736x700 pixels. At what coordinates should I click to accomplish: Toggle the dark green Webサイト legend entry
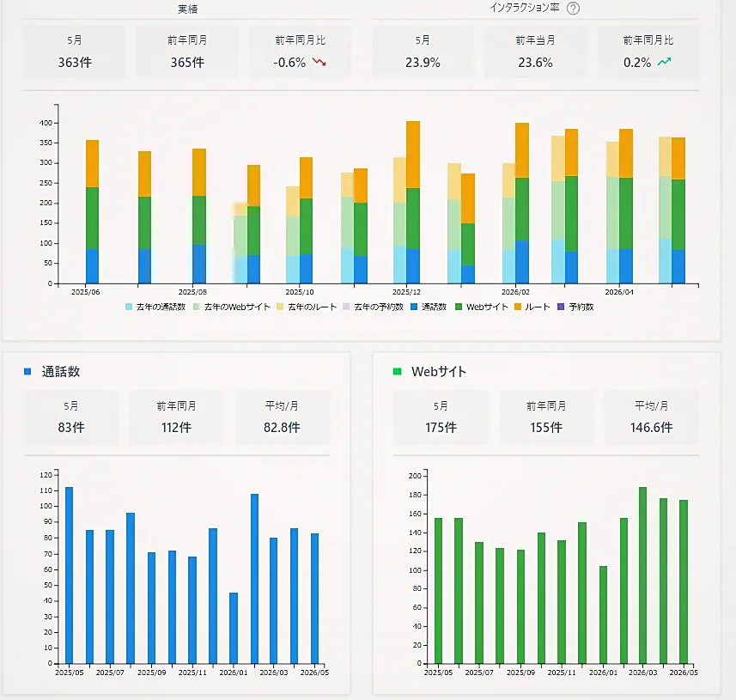click(x=482, y=307)
